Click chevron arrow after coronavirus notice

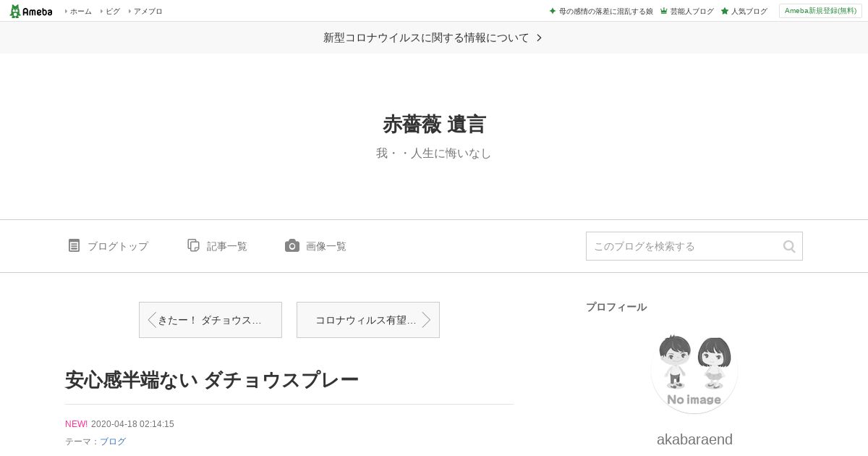coord(539,38)
